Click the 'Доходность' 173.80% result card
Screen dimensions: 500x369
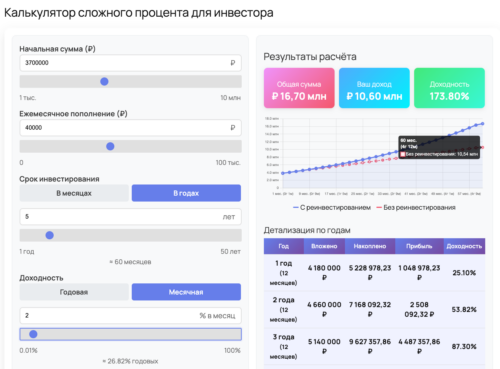click(x=449, y=88)
